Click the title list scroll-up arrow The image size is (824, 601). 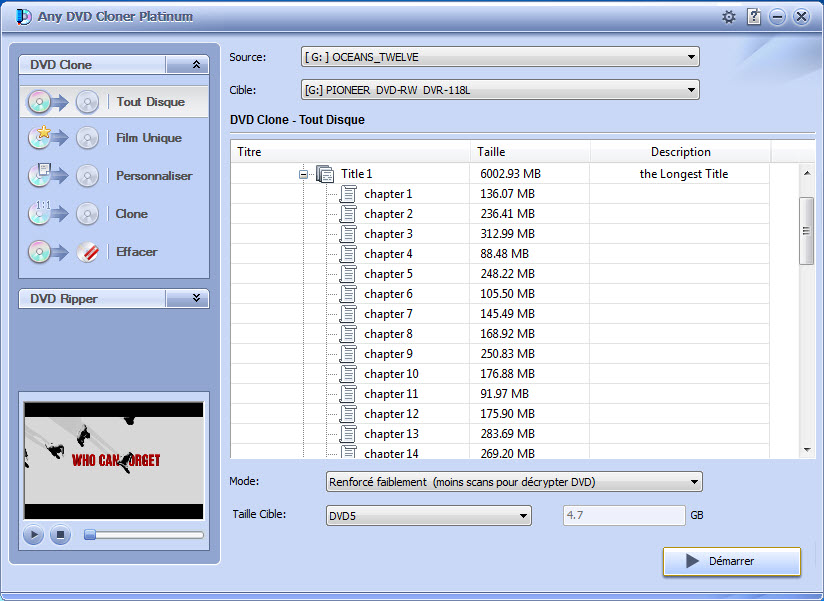pyautogui.click(x=807, y=173)
